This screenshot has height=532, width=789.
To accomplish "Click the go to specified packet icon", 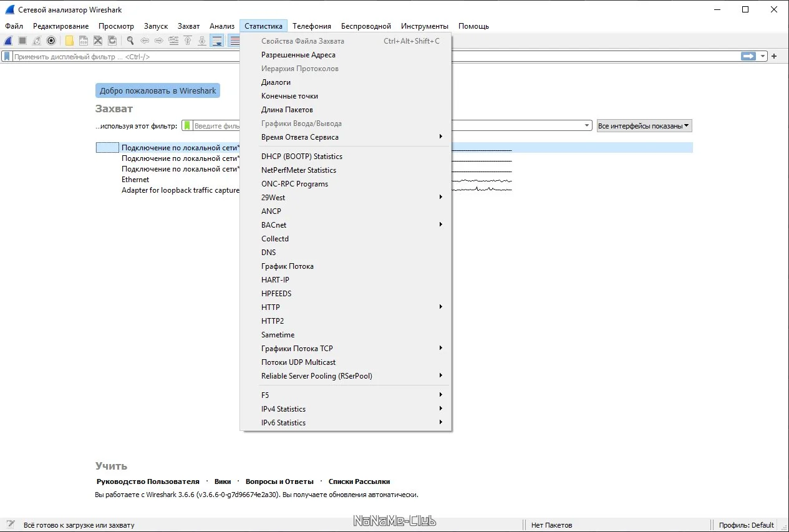I will [x=173, y=41].
